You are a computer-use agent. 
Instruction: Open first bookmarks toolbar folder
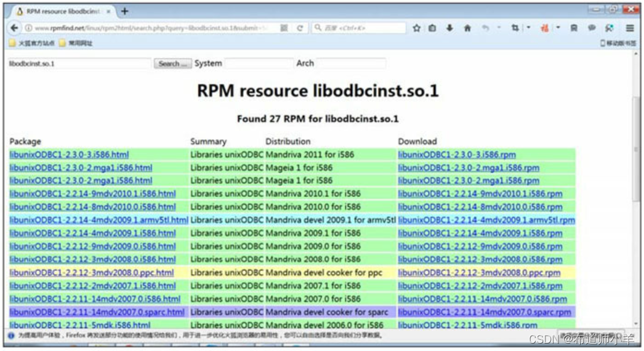[x=31, y=43]
